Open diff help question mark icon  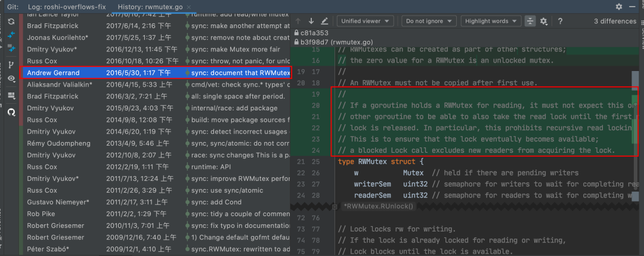[560, 21]
